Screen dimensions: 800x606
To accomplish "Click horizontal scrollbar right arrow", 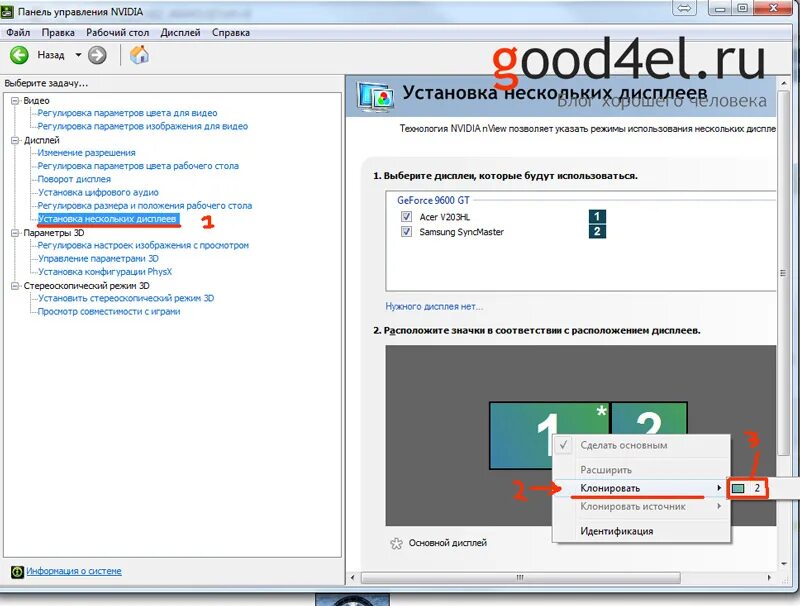I will [x=770, y=578].
